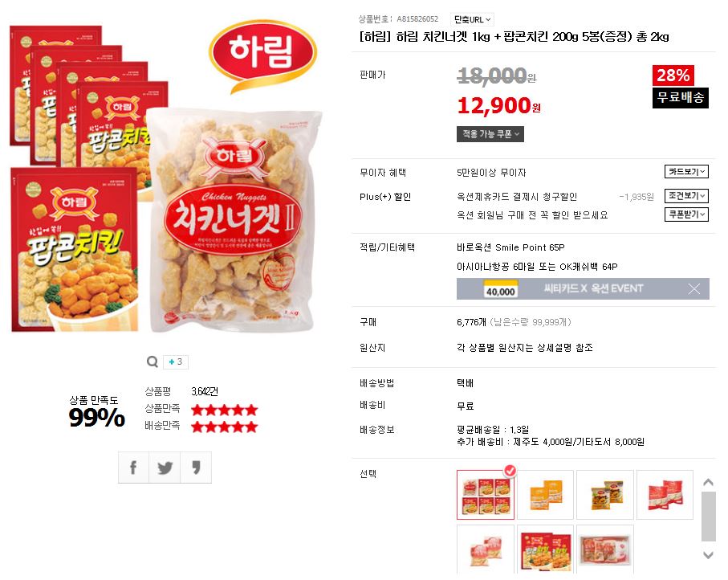Click the down arrow in option scroller
Image resolution: width=728 pixels, height=580 pixels.
pyautogui.click(x=708, y=554)
